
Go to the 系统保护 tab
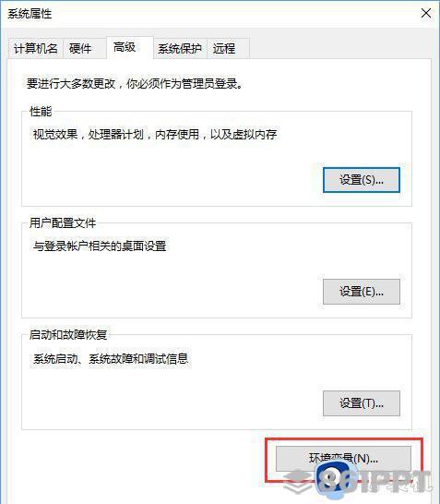180,48
